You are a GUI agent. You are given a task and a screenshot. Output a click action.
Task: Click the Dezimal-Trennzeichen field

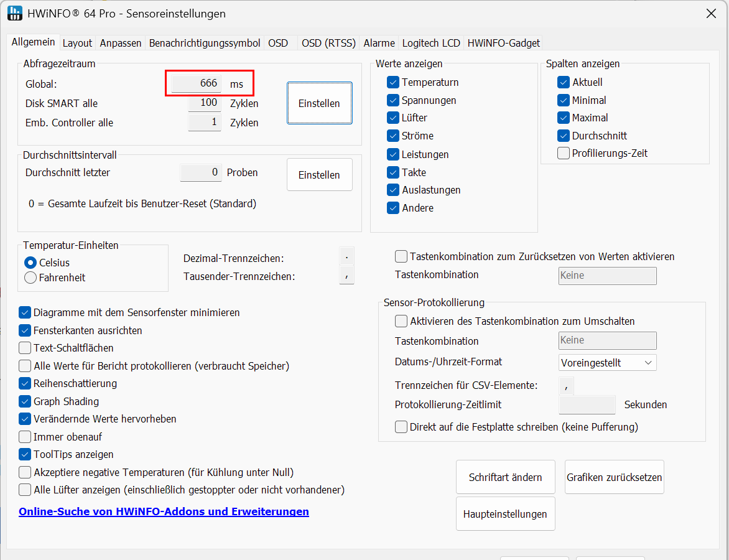tap(347, 257)
